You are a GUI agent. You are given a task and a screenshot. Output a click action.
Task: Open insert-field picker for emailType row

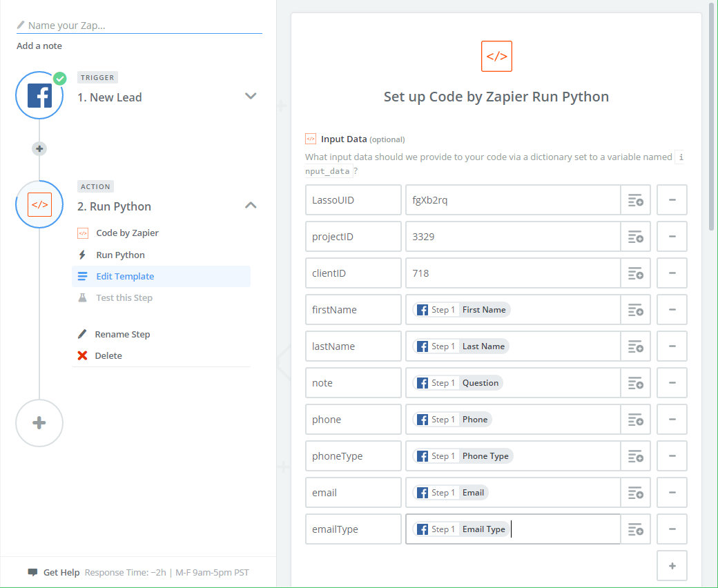click(635, 529)
